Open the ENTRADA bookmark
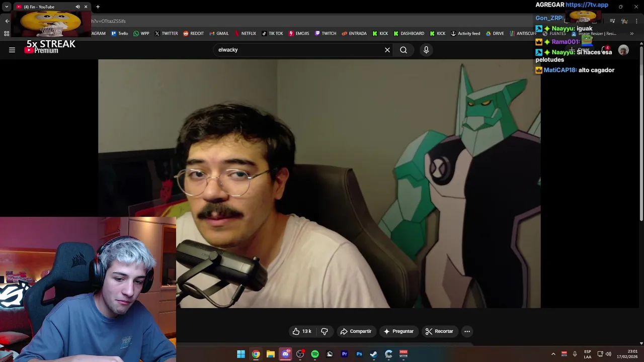The width and height of the screenshot is (644, 362). tap(354, 34)
